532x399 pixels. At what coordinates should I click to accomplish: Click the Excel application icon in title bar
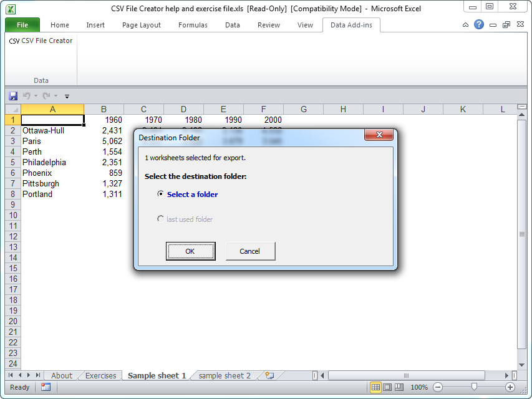click(x=11, y=9)
